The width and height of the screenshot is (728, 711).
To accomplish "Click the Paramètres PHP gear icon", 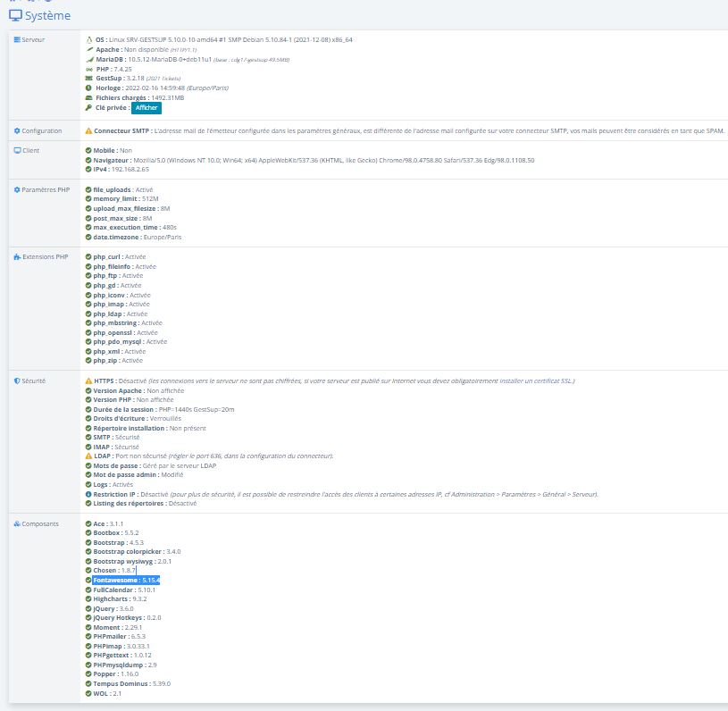I will [x=17, y=189].
